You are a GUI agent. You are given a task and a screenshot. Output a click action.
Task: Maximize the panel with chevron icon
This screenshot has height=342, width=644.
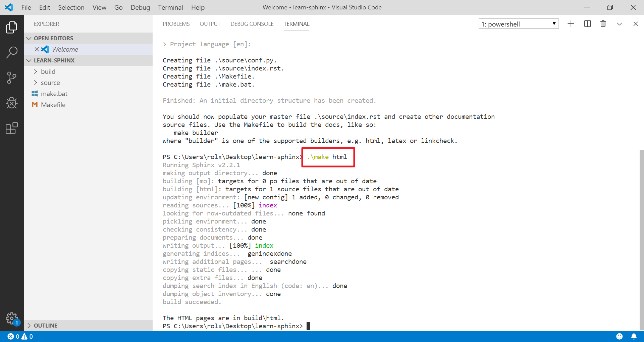click(x=620, y=24)
